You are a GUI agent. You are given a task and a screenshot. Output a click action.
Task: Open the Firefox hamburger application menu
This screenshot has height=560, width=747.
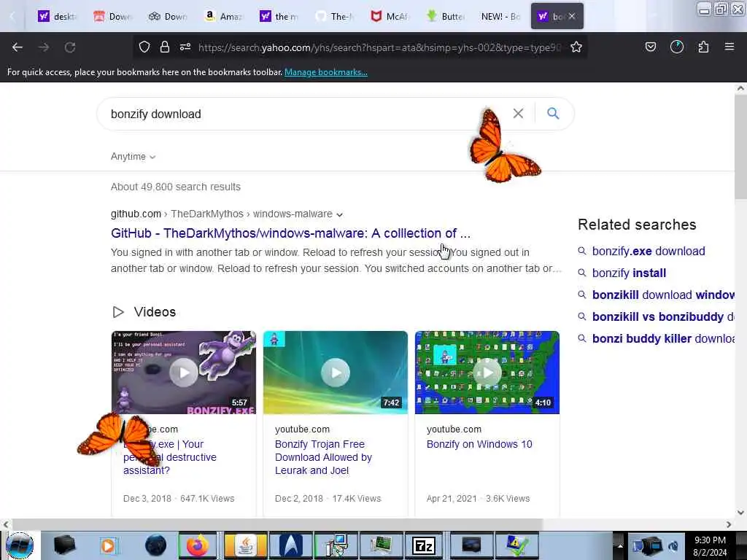point(729,47)
